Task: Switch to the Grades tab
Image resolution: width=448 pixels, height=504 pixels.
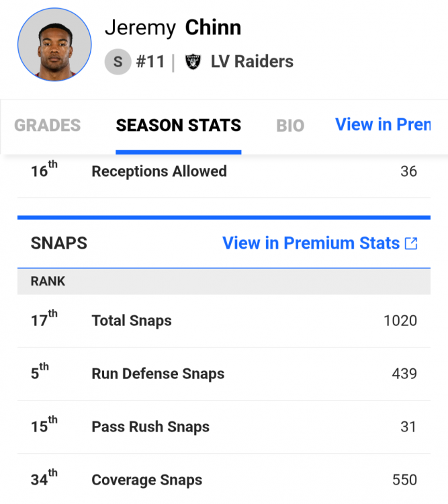Action: point(47,125)
